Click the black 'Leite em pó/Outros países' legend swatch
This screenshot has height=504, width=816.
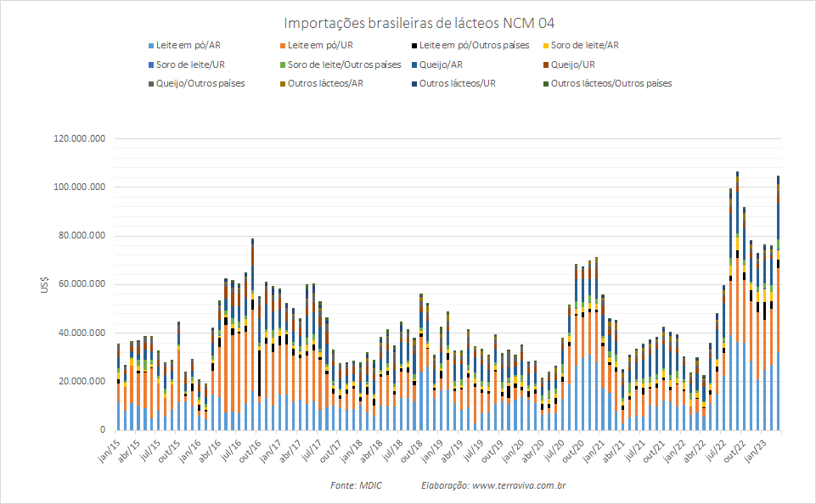pos(414,46)
